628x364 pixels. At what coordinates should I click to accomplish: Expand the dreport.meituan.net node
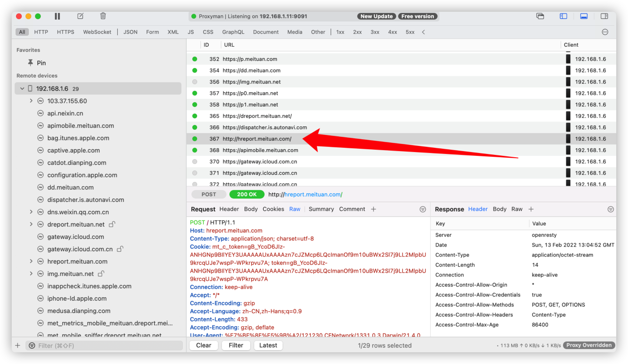31,224
